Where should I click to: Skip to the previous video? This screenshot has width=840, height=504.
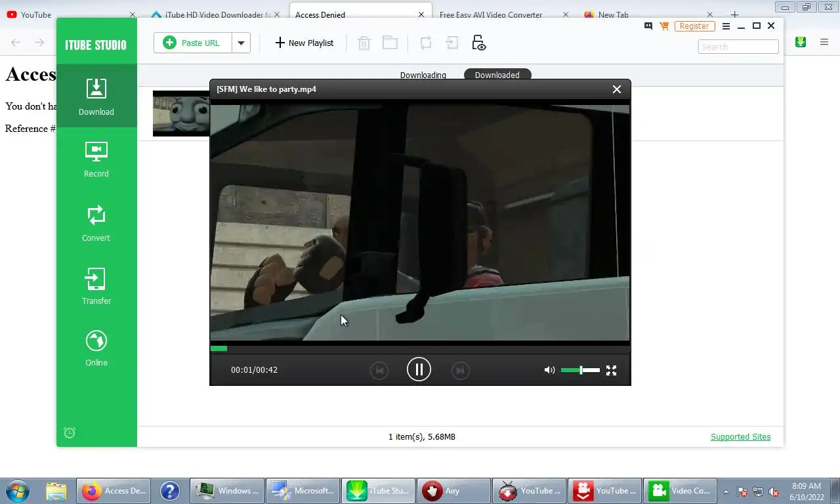[379, 371]
